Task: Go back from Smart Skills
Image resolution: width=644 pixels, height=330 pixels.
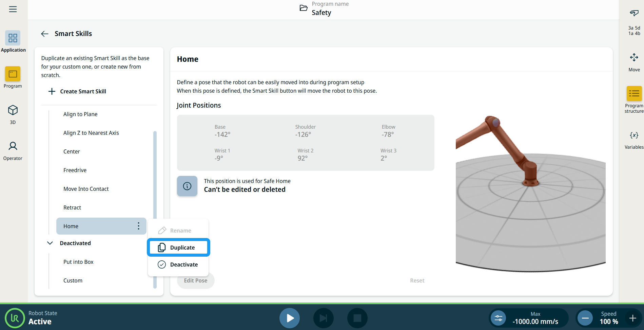Action: pos(45,34)
